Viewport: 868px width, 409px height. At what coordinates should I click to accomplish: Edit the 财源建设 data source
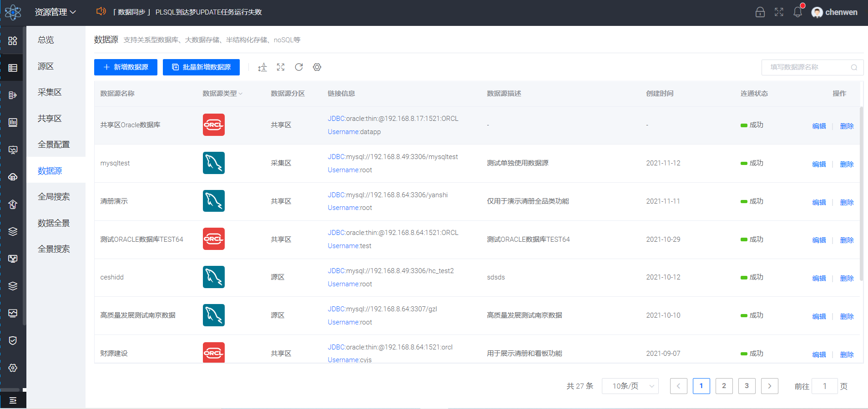[819, 355]
